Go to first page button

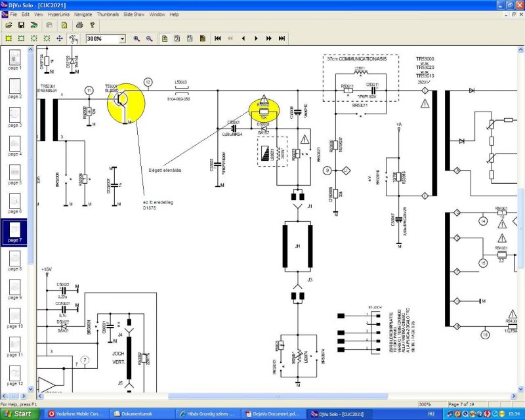[218, 39]
